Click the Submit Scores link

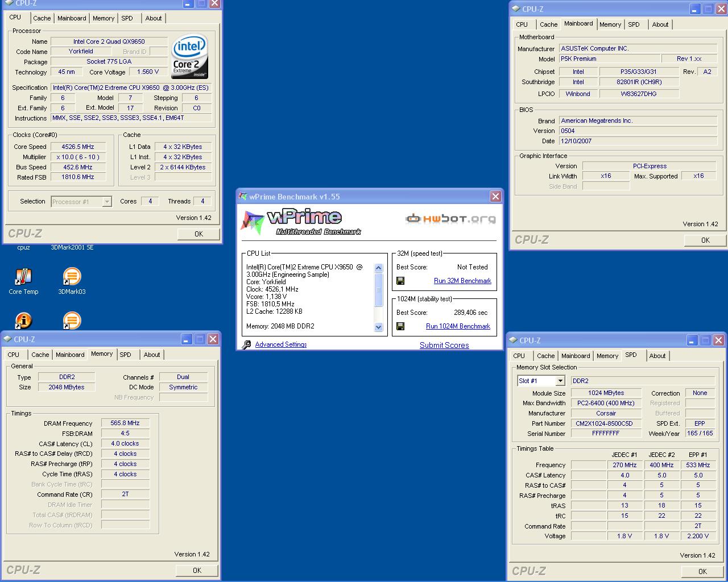pos(444,345)
